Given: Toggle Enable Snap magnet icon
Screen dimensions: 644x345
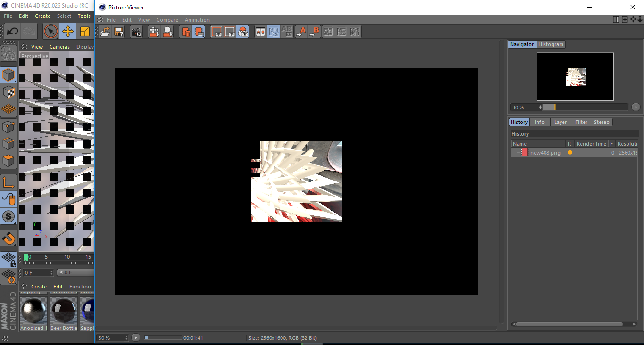Looking at the screenshot, I should pos(8,238).
